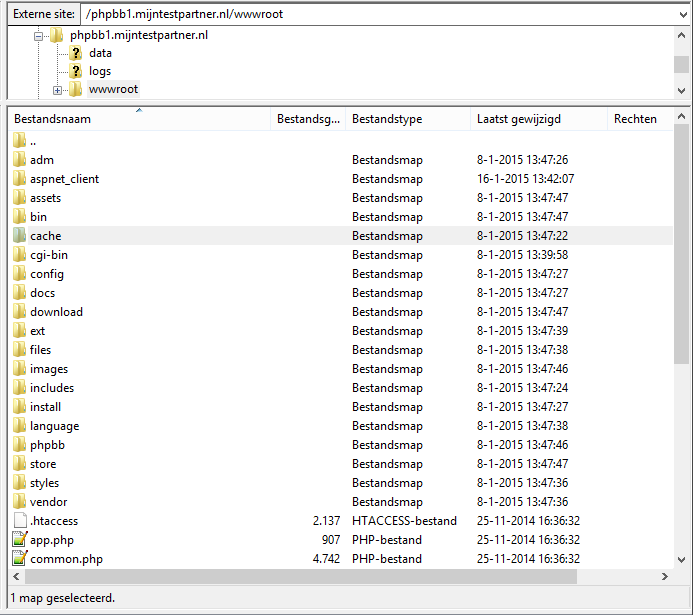Select the 'aspnet_client' folder name

65,179
